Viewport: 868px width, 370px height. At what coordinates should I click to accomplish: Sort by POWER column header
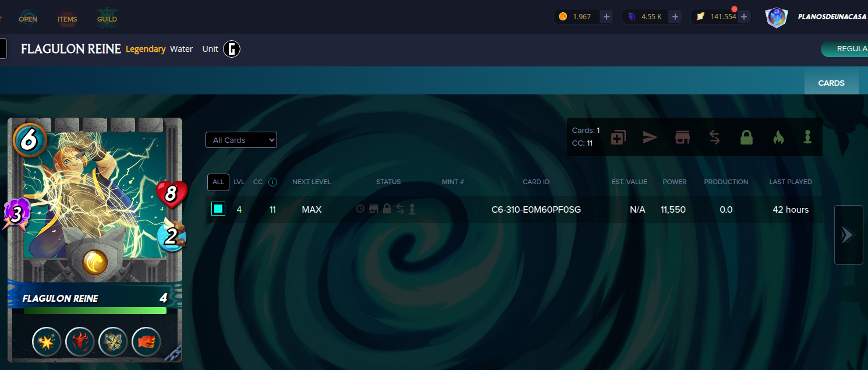coord(675,182)
